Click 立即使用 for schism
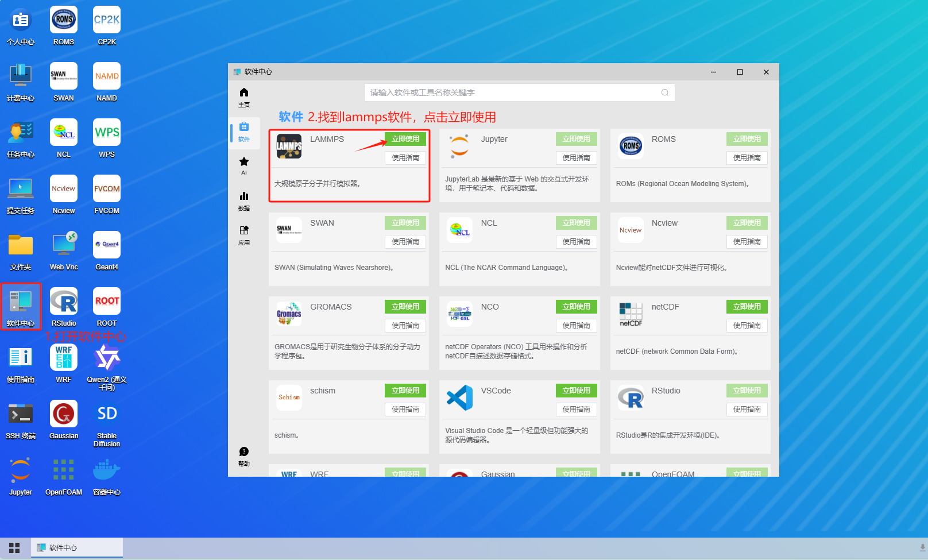928x560 pixels. pyautogui.click(x=405, y=391)
